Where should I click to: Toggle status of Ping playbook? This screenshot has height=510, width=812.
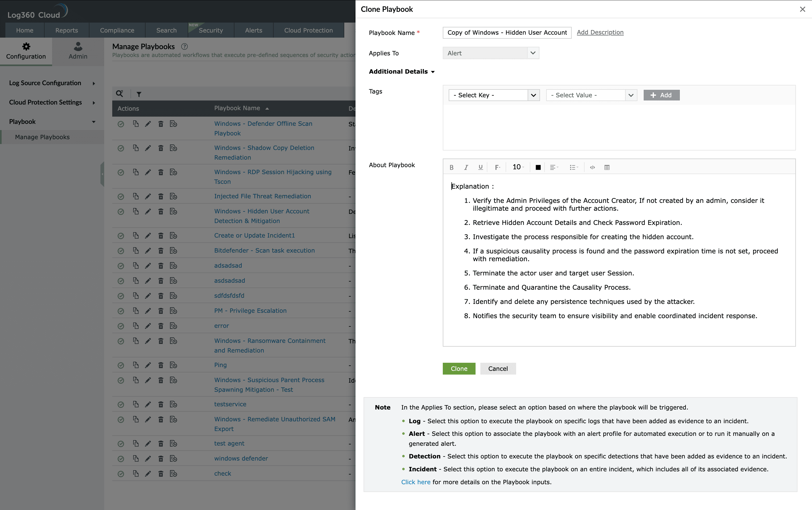point(121,365)
